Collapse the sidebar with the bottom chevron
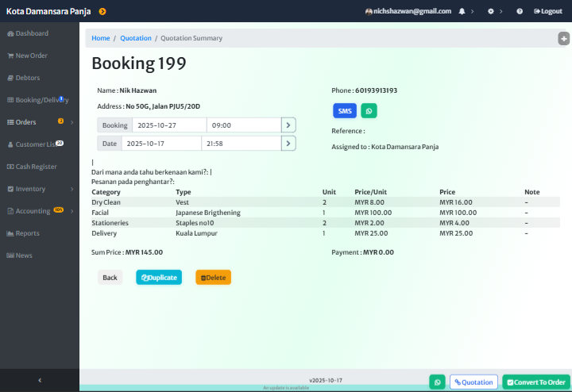Screen dimensions: 572x392 click(x=40, y=381)
